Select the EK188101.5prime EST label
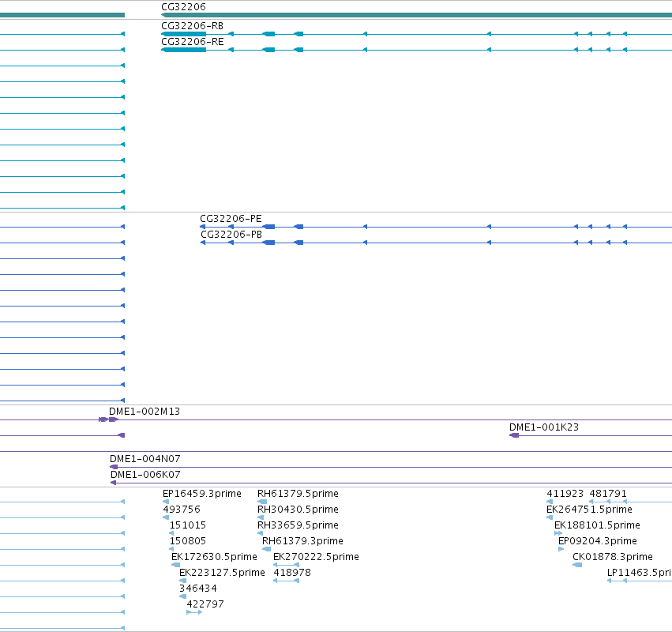The height and width of the screenshot is (632, 672). [x=598, y=525]
